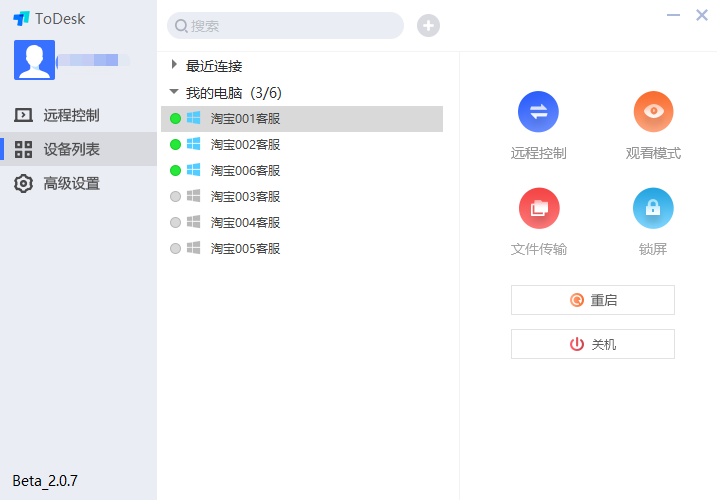Open the red File Transfer (文件传输) icon
Screen dimensions: 717x500
[x=538, y=208]
